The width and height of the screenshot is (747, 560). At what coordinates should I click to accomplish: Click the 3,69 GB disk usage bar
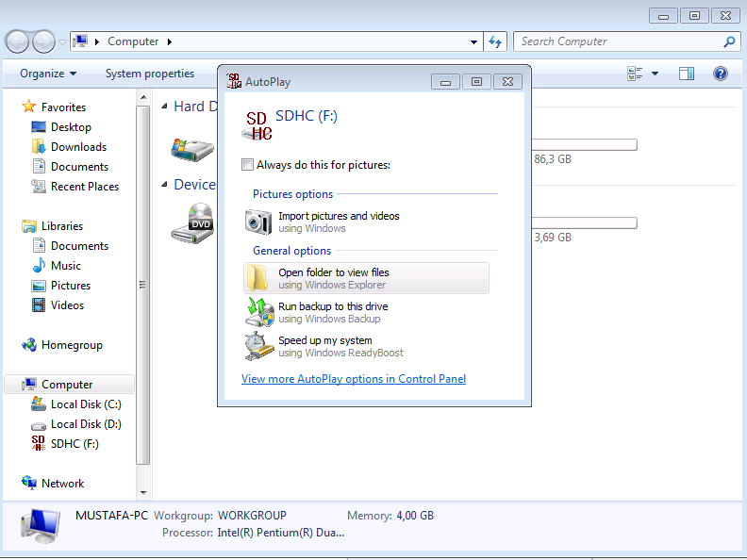tap(585, 222)
